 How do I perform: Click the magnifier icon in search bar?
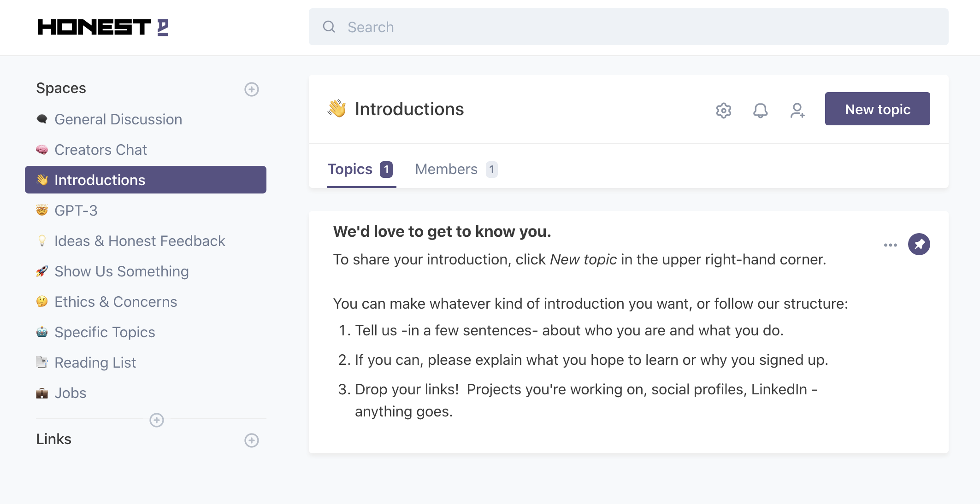click(329, 27)
